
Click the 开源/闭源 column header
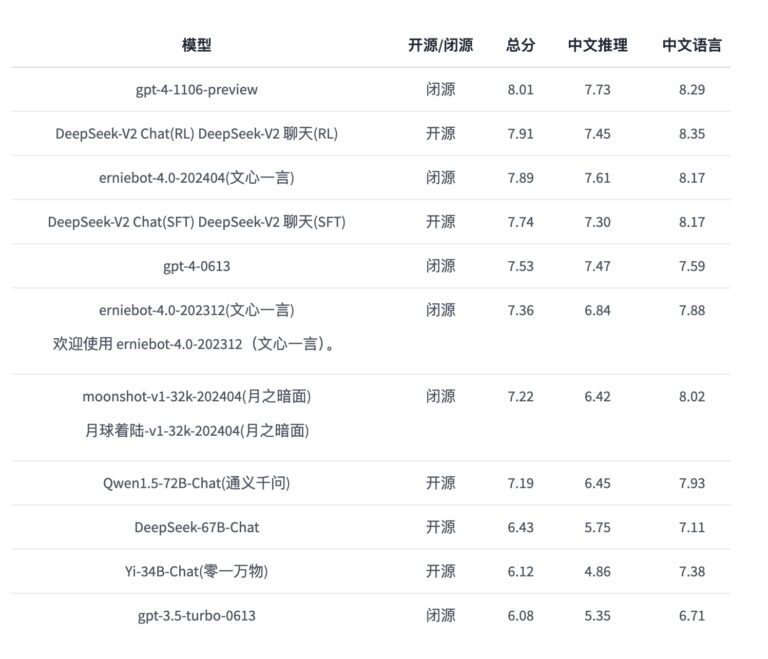(x=440, y=45)
